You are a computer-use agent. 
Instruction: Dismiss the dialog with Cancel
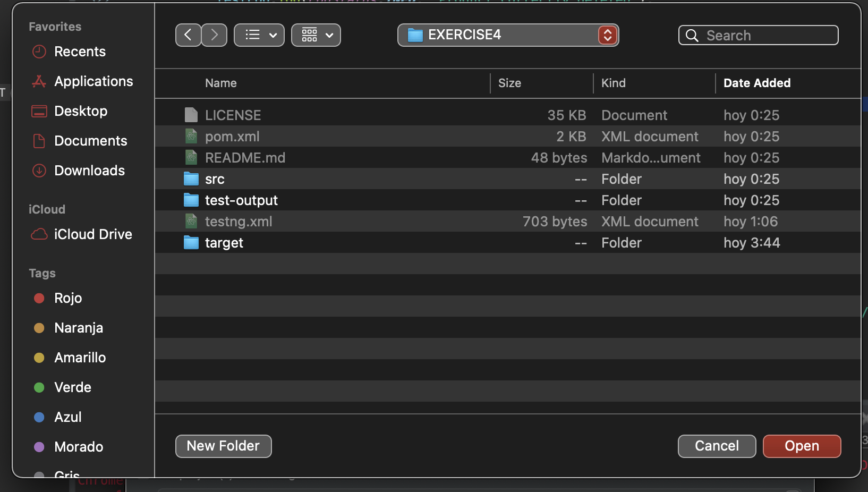coord(717,446)
